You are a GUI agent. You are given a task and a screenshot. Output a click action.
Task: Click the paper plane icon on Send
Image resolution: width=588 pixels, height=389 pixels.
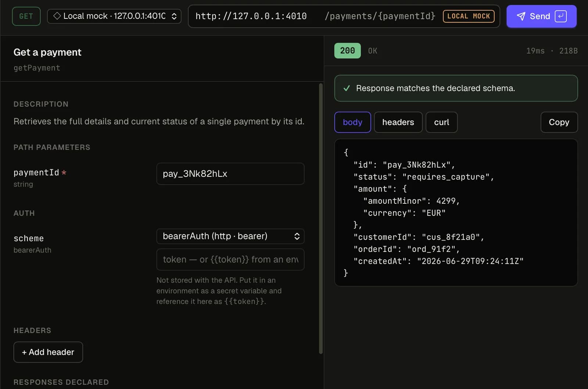click(521, 16)
